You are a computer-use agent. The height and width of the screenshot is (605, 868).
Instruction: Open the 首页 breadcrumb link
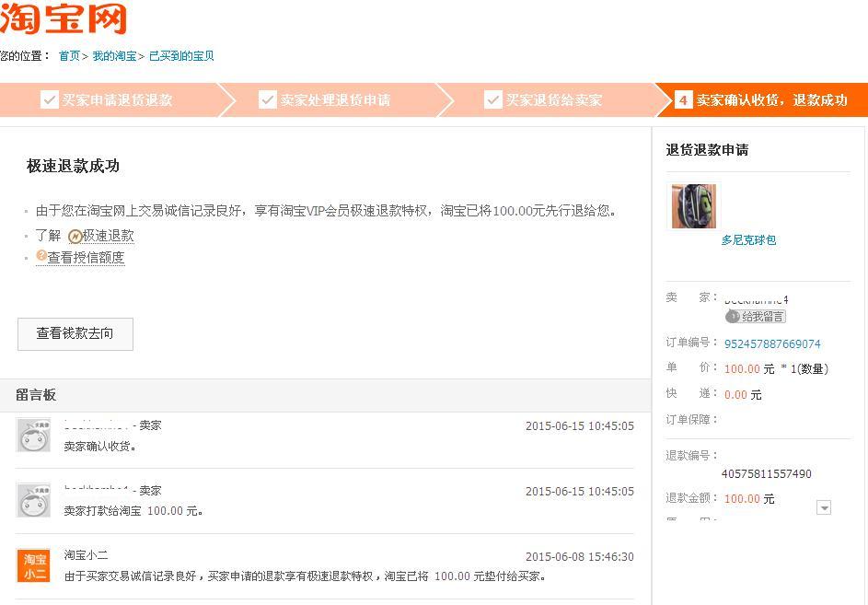pyautogui.click(x=69, y=56)
